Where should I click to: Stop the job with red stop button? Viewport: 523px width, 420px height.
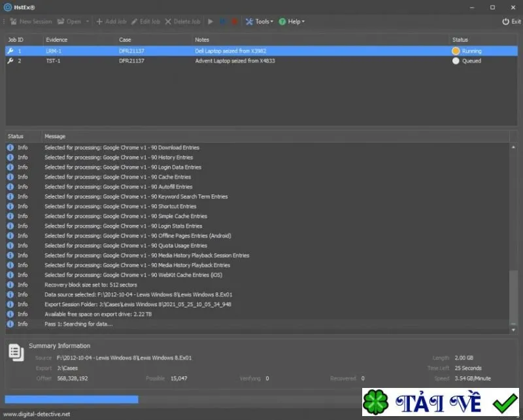point(235,22)
